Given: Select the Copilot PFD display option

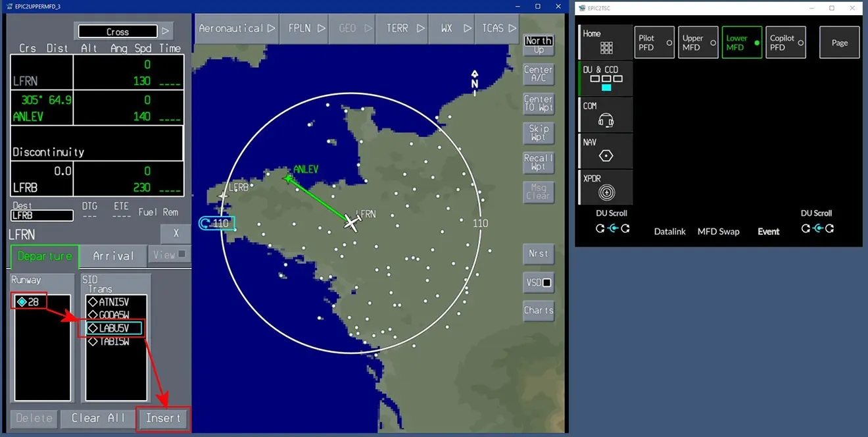Looking at the screenshot, I should pos(786,42).
